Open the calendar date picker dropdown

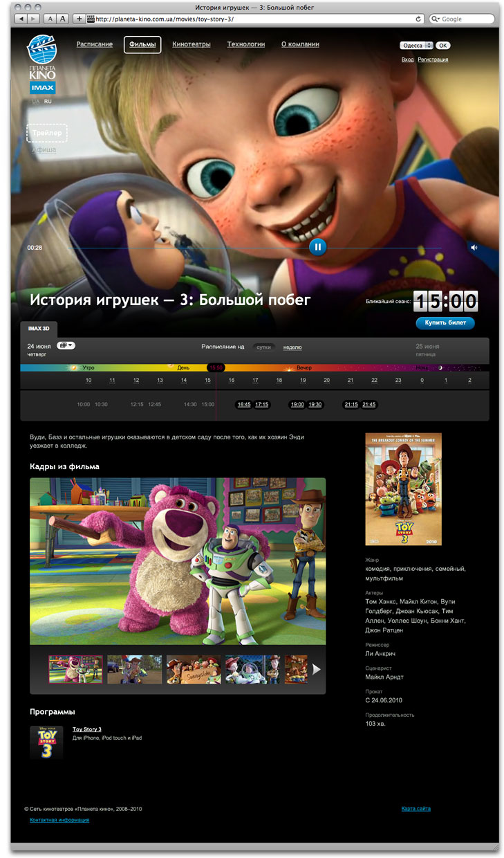[66, 345]
